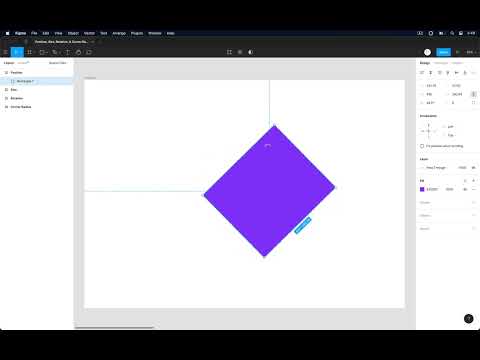The height and width of the screenshot is (360, 480).
Task: Open more alignment options dropdown
Action: 474,73
